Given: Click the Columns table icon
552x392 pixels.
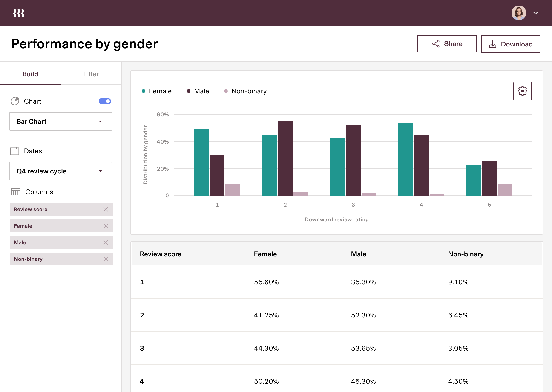Looking at the screenshot, I should (16, 192).
